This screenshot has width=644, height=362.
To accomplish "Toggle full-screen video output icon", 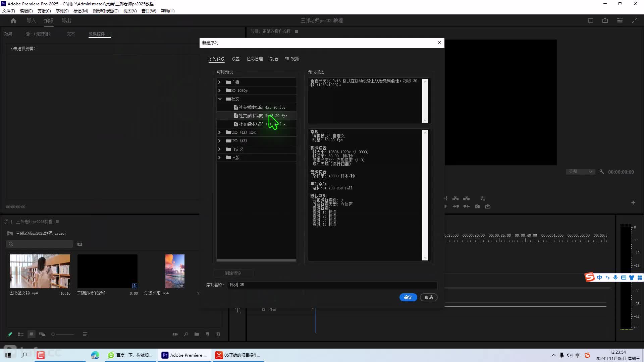I will pos(635,20).
